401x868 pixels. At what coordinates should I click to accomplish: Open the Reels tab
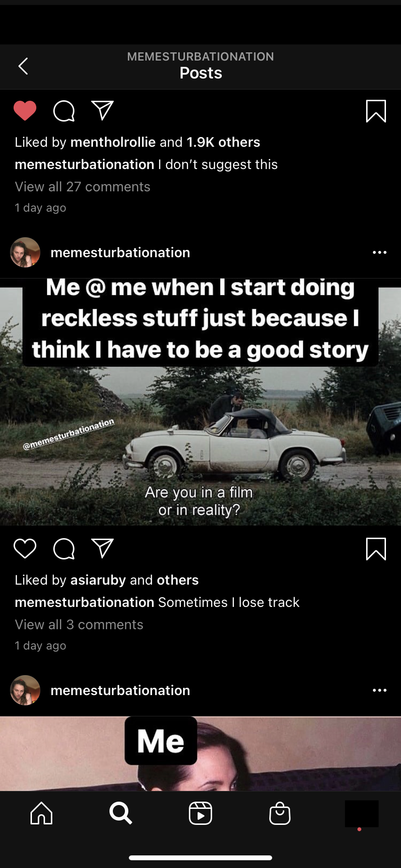click(200, 813)
